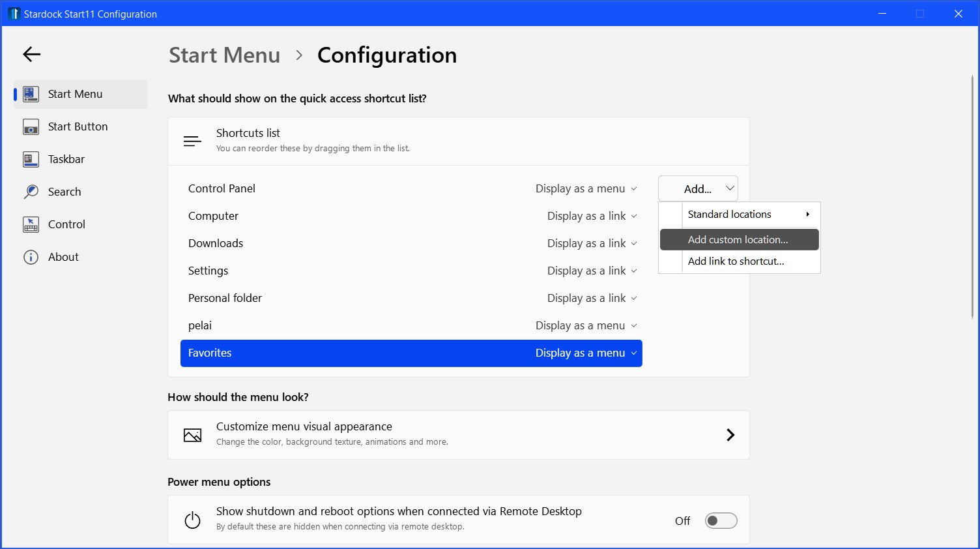The width and height of the screenshot is (980, 549).
Task: Click the Start Menu breadcrumb link
Action: click(224, 55)
